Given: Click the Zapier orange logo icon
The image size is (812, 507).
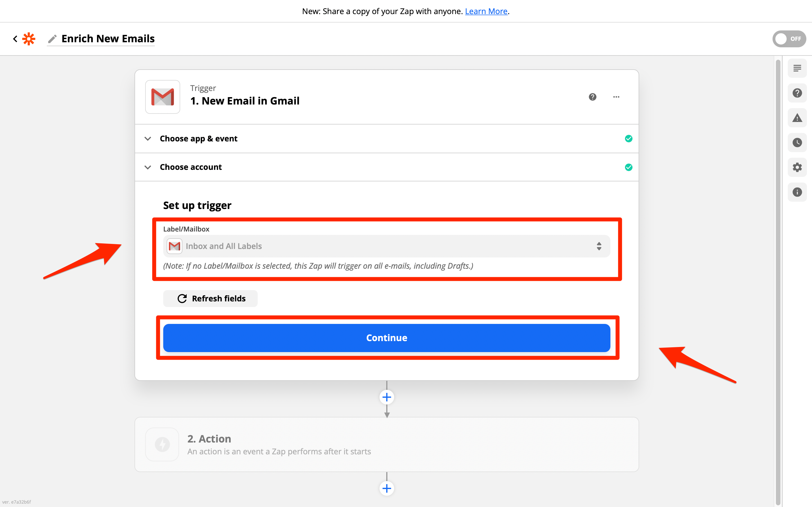Looking at the screenshot, I should [x=29, y=39].
